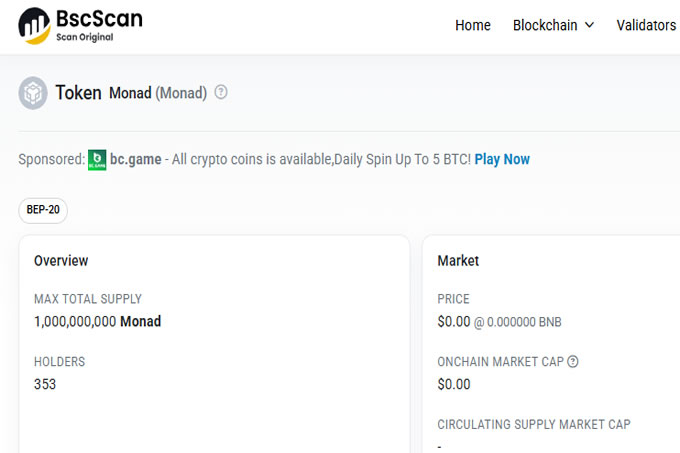Open the help icon beside Monad token name

(x=221, y=92)
